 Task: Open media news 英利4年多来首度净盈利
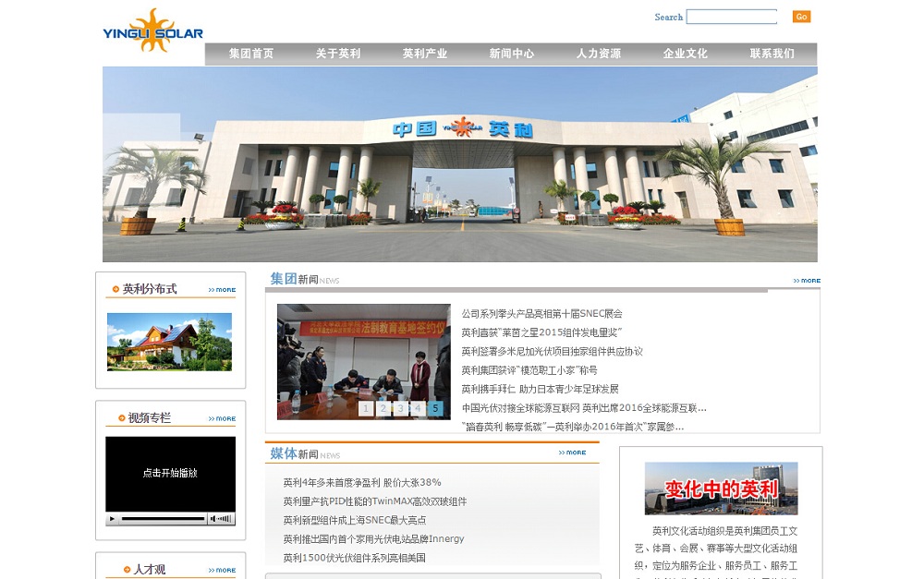(x=362, y=482)
